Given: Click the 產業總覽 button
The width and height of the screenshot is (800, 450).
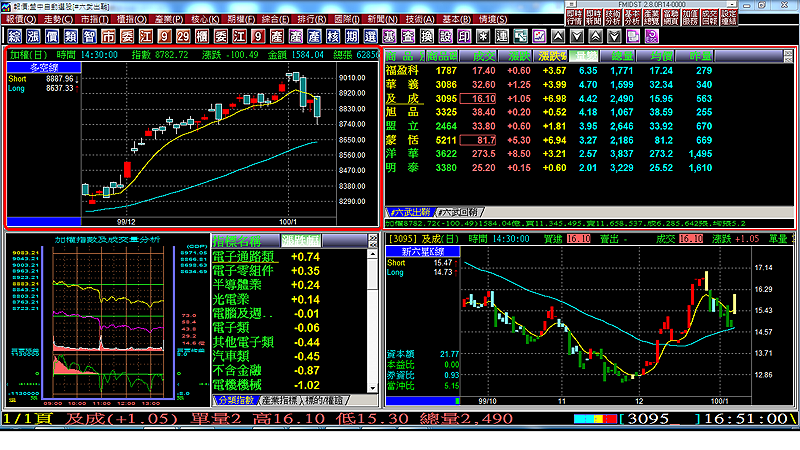Looking at the screenshot, I should click(x=652, y=18).
